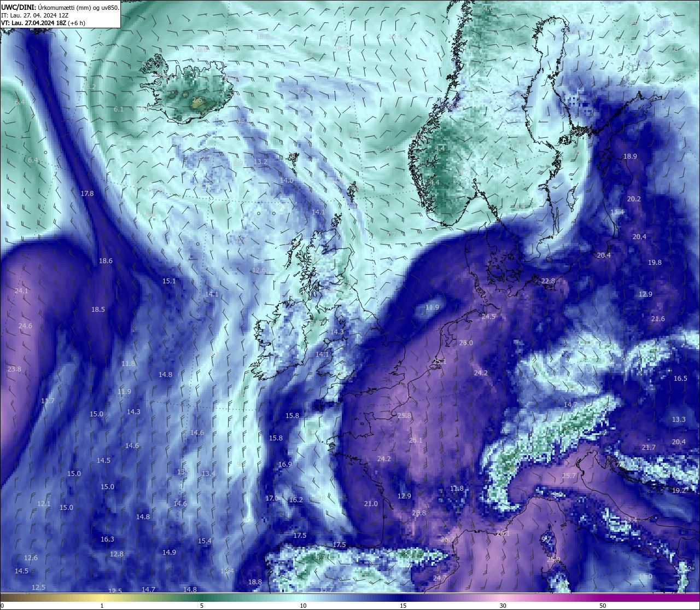Click the 14.9 map value
The width and height of the screenshot is (700, 610).
169,553
